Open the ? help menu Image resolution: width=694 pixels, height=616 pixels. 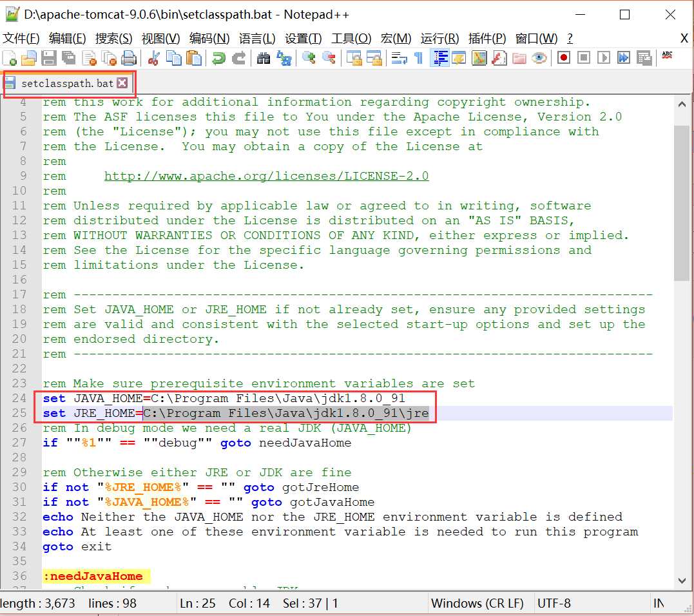[570, 39]
